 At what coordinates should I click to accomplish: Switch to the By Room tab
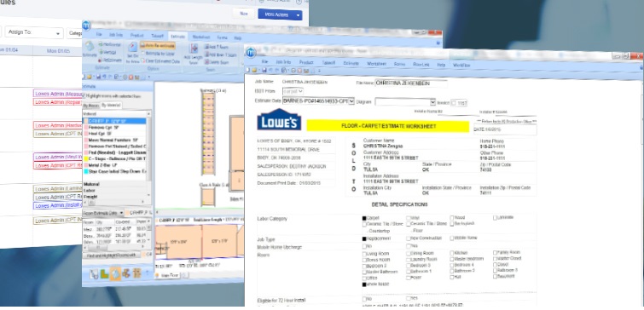[x=91, y=106]
